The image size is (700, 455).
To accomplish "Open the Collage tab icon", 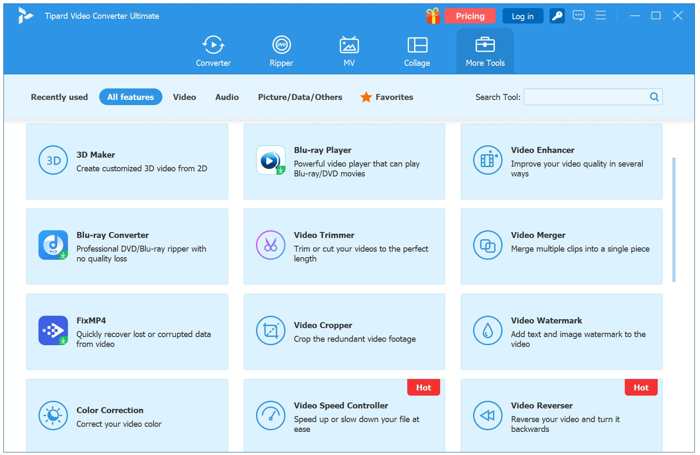I will (x=417, y=45).
